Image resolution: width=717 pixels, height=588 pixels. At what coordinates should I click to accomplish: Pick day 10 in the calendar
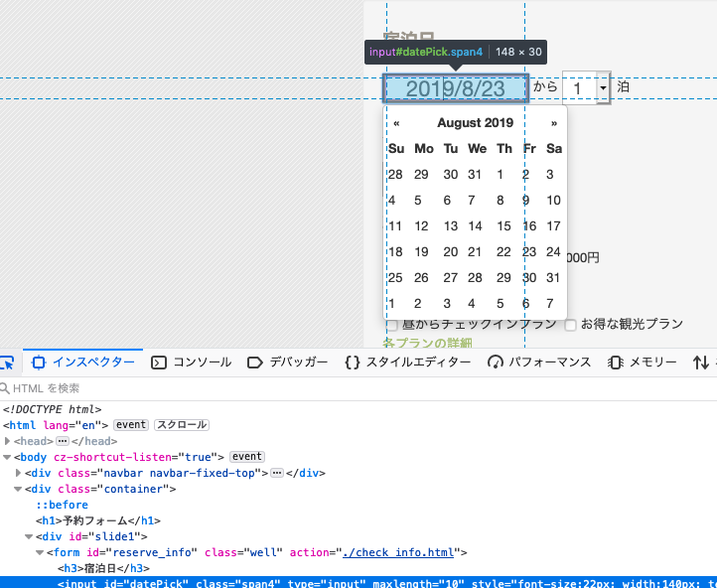click(553, 201)
